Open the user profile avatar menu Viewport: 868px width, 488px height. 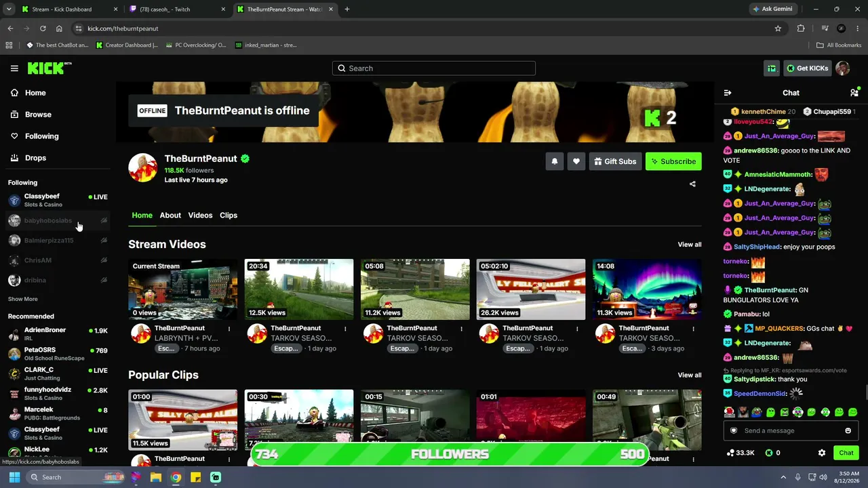coord(843,68)
